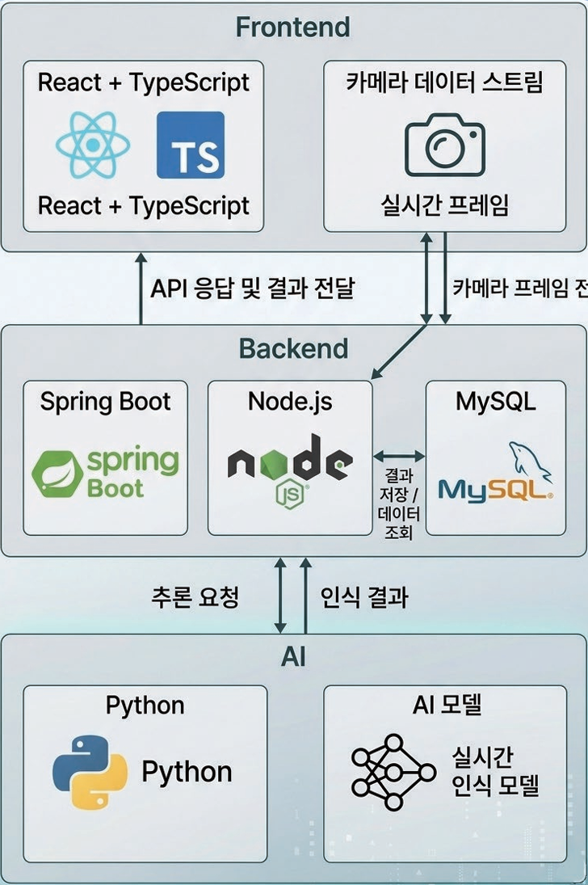Click the 결과 저장 / 데이터 조회 label
588x885 pixels.
pos(398,504)
